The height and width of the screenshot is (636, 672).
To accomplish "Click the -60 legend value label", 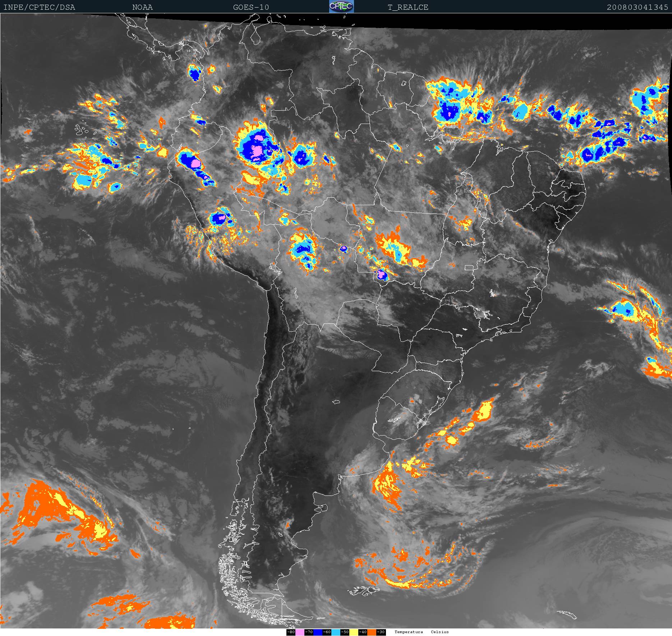I will pyautogui.click(x=327, y=632).
